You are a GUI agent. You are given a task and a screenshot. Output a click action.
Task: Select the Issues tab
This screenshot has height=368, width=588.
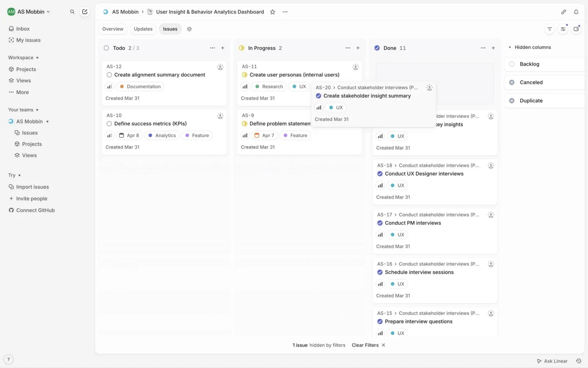(x=170, y=29)
